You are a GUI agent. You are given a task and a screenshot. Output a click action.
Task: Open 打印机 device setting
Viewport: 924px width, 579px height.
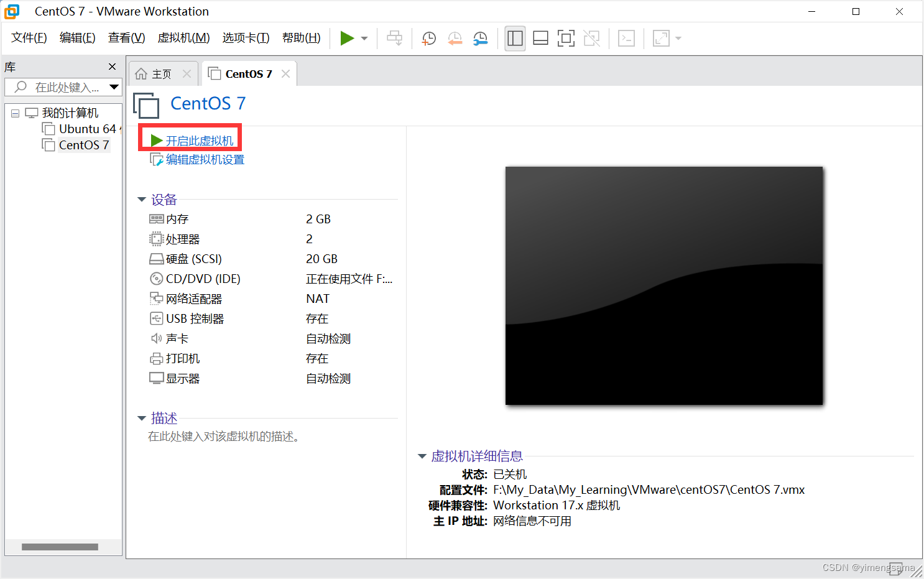tap(175, 358)
